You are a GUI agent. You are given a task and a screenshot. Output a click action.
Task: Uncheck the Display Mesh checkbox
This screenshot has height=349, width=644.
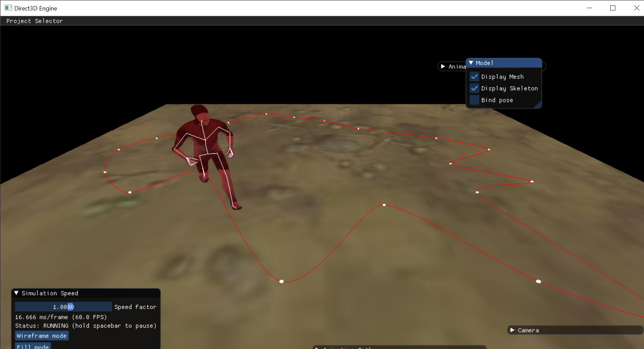pos(474,76)
